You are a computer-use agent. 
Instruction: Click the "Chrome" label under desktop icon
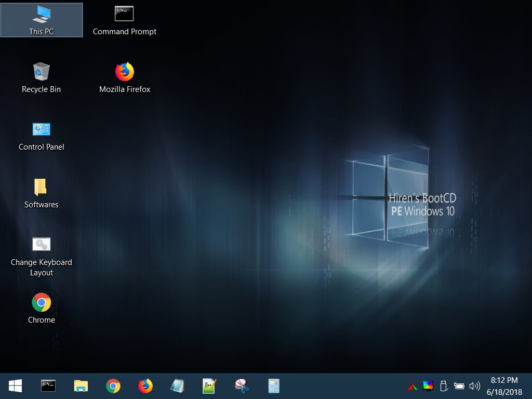[x=42, y=320]
